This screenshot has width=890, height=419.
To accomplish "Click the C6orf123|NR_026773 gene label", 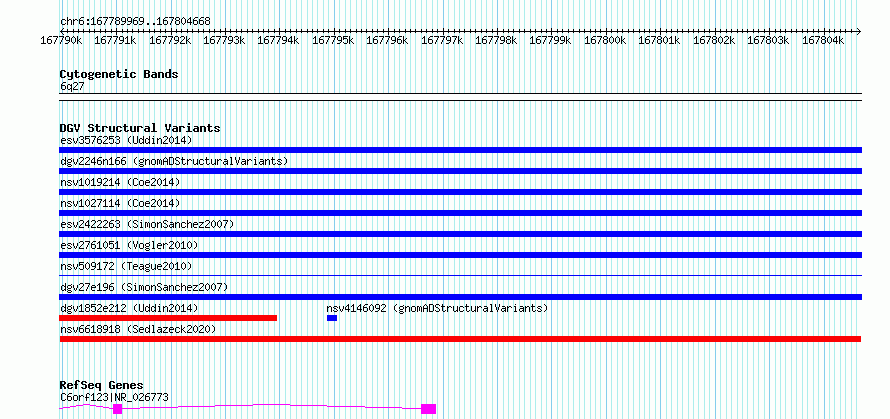I will tap(114, 397).
